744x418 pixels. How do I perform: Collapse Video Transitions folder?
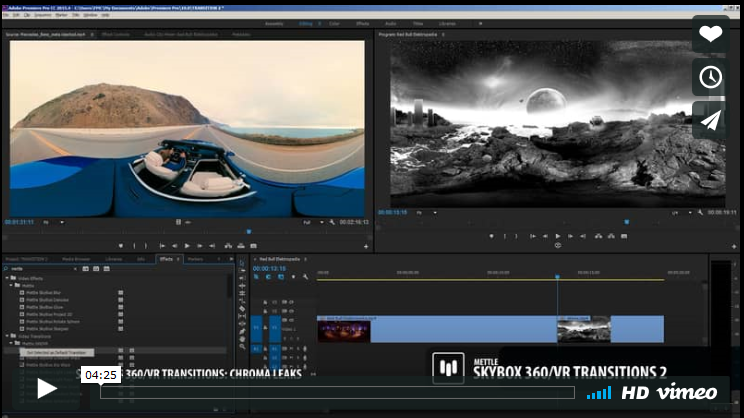coord(7,336)
